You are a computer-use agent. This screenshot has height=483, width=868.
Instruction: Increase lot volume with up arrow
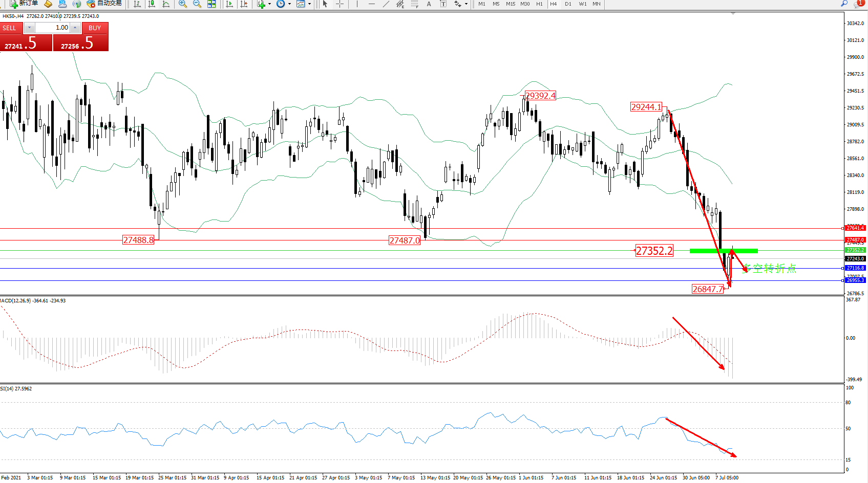[75, 28]
